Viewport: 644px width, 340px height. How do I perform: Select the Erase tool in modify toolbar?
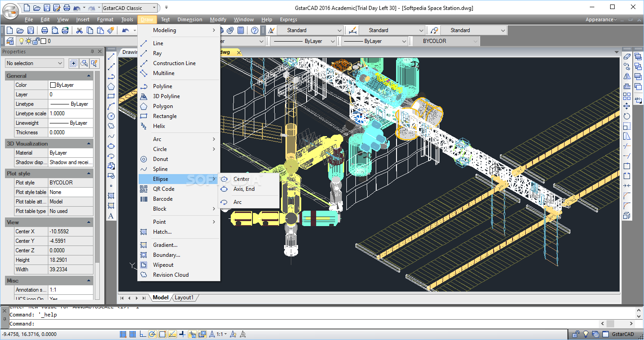tap(627, 57)
